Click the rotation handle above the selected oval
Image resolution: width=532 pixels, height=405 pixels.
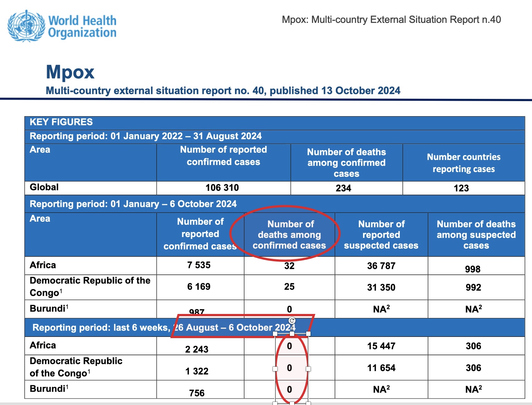pos(292,321)
